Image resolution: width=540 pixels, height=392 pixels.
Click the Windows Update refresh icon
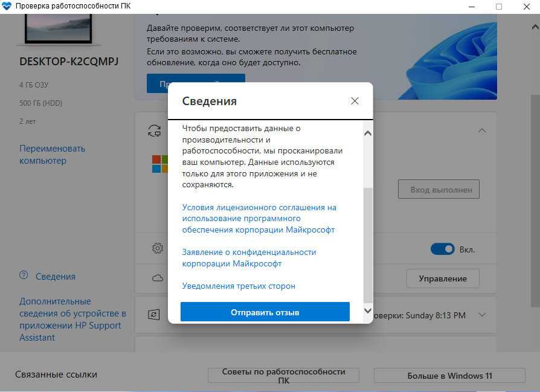(153, 315)
